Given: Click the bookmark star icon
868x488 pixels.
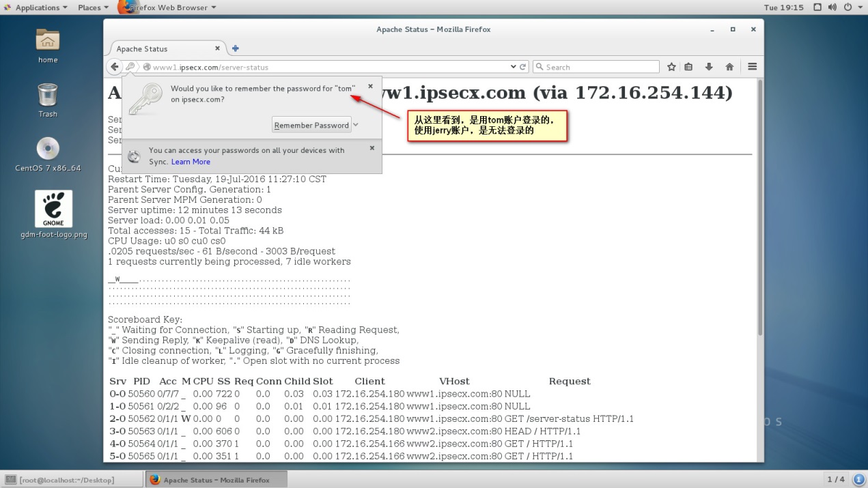Looking at the screenshot, I should click(671, 67).
